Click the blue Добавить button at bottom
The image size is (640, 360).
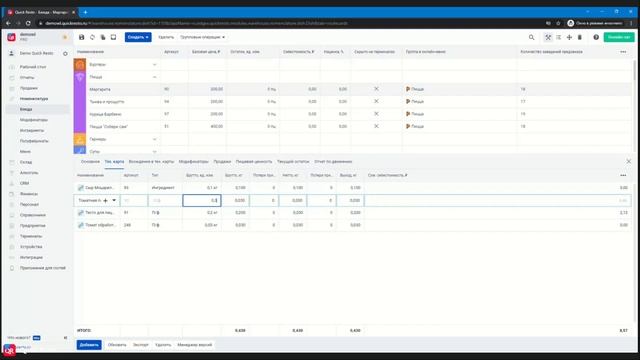tap(89, 345)
